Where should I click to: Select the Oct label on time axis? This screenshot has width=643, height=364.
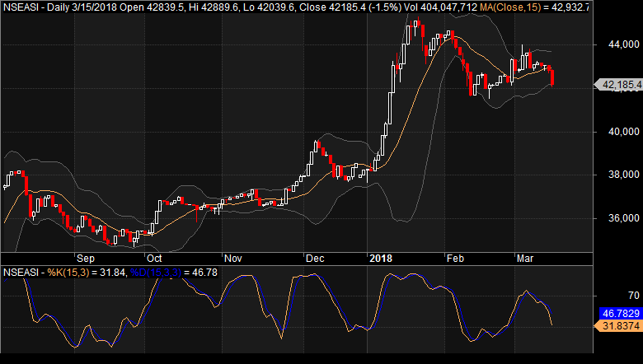click(154, 259)
